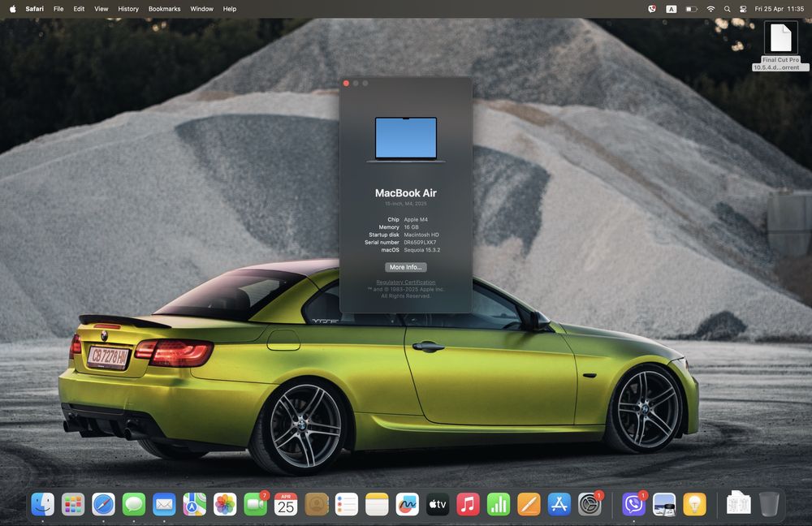The image size is (812, 526).
Task: Open the App Store in Dock
Action: coord(559,504)
